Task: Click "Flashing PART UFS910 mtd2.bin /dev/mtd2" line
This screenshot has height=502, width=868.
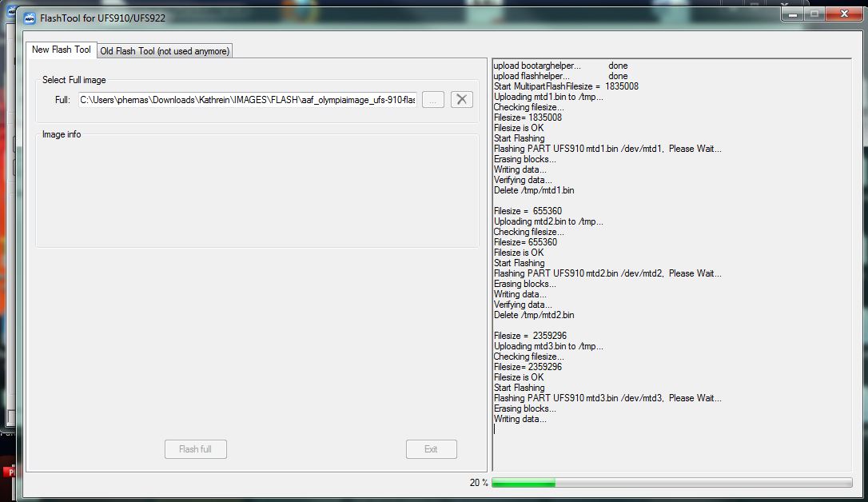Action: 607,273
